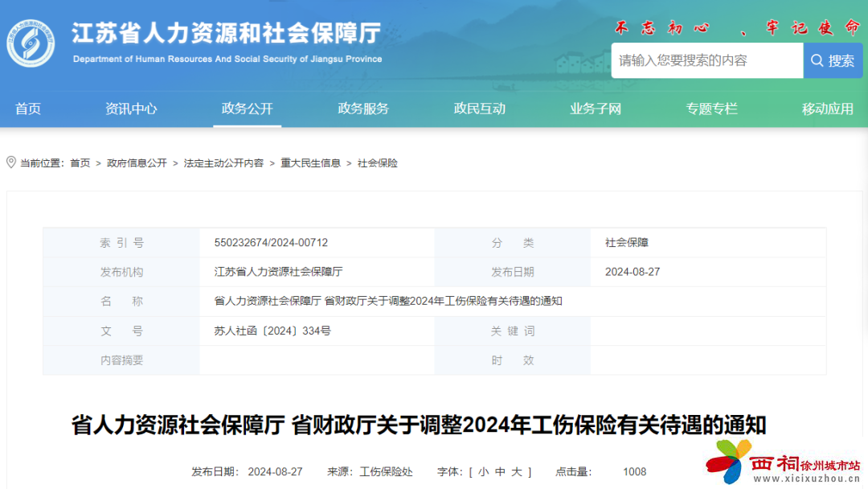Switch to the 专题专栏 section
The height and width of the screenshot is (489, 868).
pos(711,109)
